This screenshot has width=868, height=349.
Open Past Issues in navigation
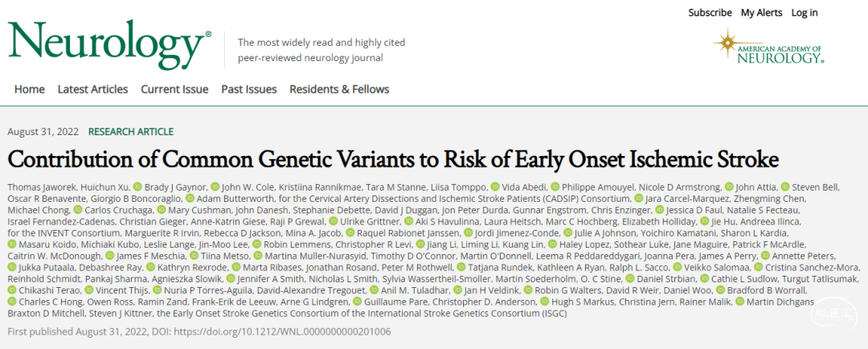tap(249, 89)
